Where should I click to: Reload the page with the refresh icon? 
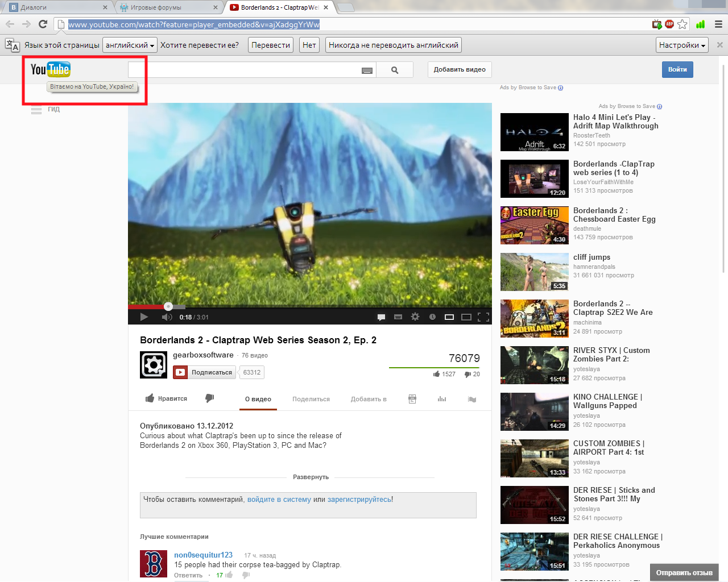point(43,24)
